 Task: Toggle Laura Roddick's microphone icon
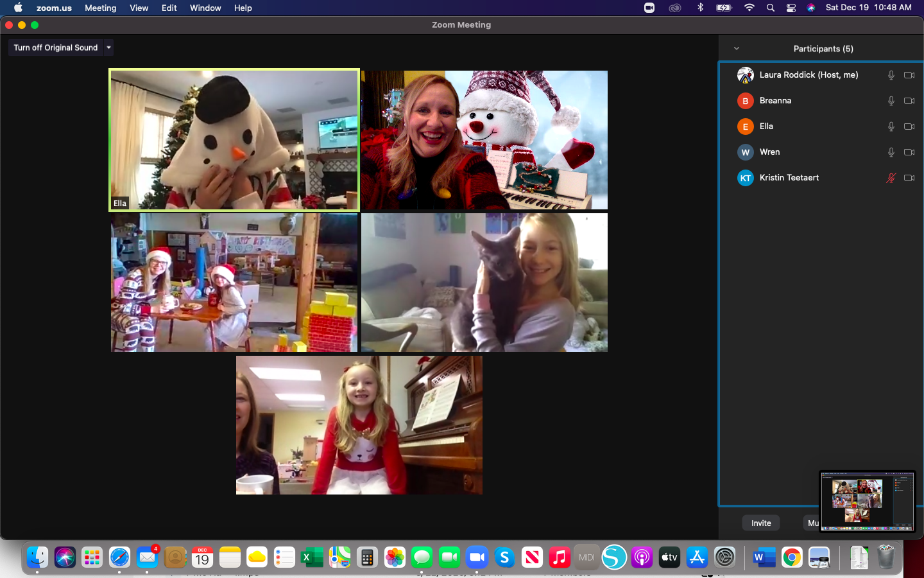tap(891, 75)
